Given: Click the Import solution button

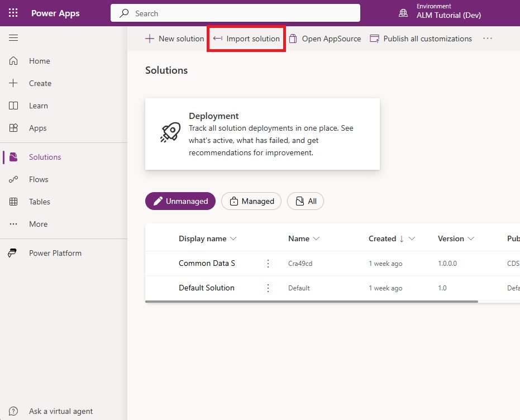Looking at the screenshot, I should click(246, 39).
